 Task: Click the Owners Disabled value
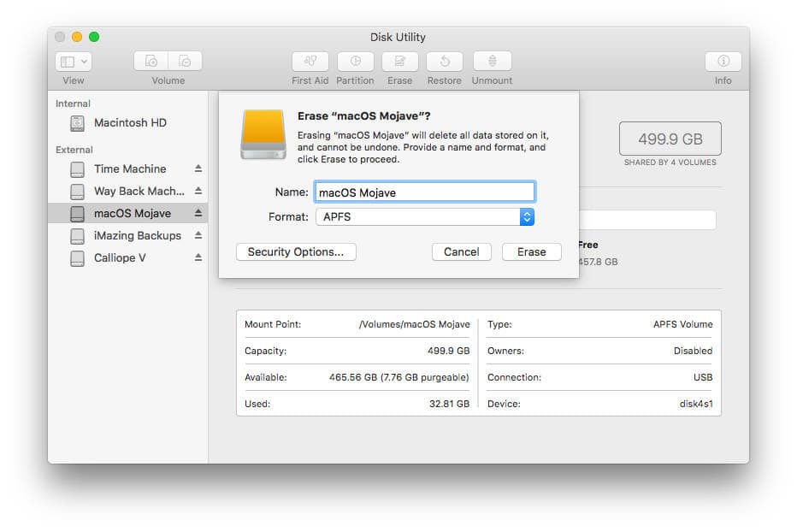click(693, 351)
